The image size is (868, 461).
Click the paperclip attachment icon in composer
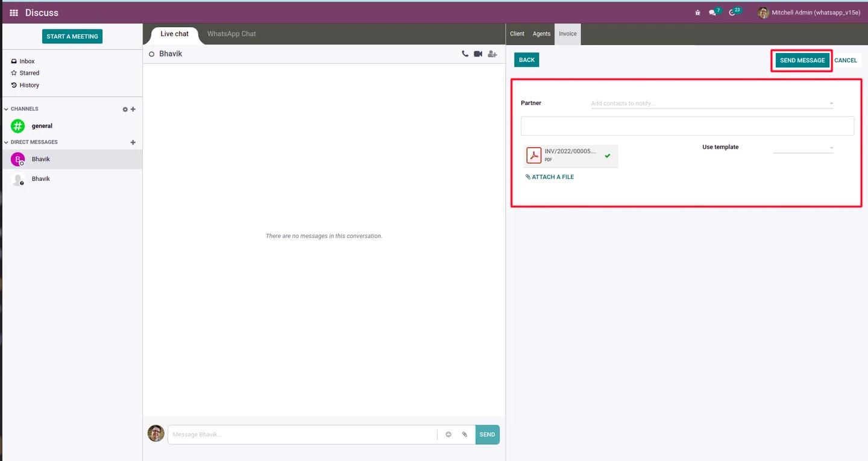coord(465,434)
